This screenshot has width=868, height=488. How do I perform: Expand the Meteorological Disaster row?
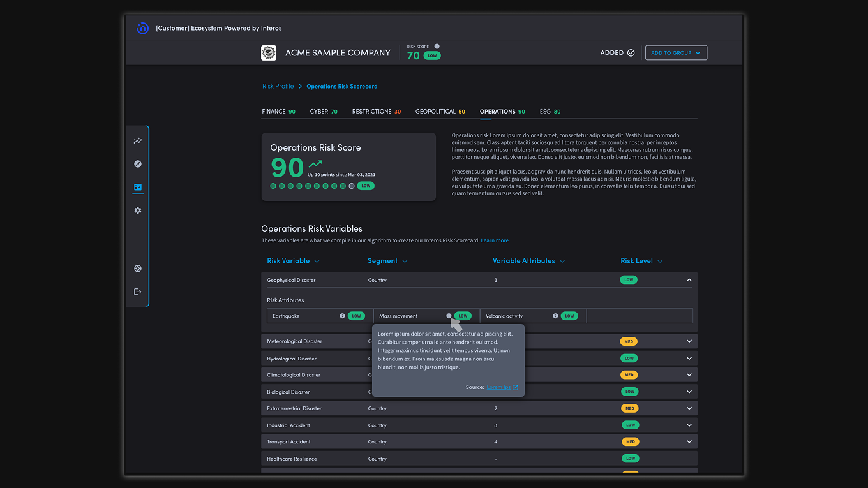(x=689, y=341)
